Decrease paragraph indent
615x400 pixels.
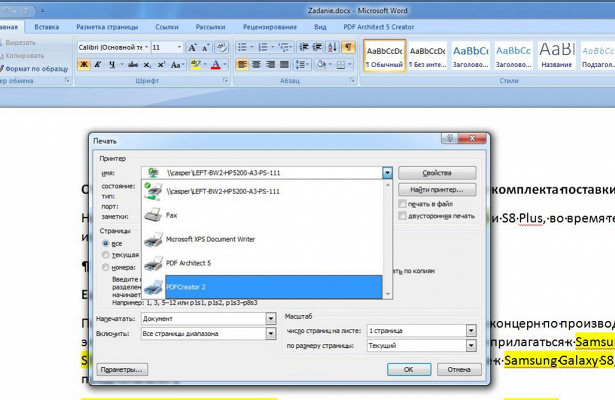click(303, 47)
